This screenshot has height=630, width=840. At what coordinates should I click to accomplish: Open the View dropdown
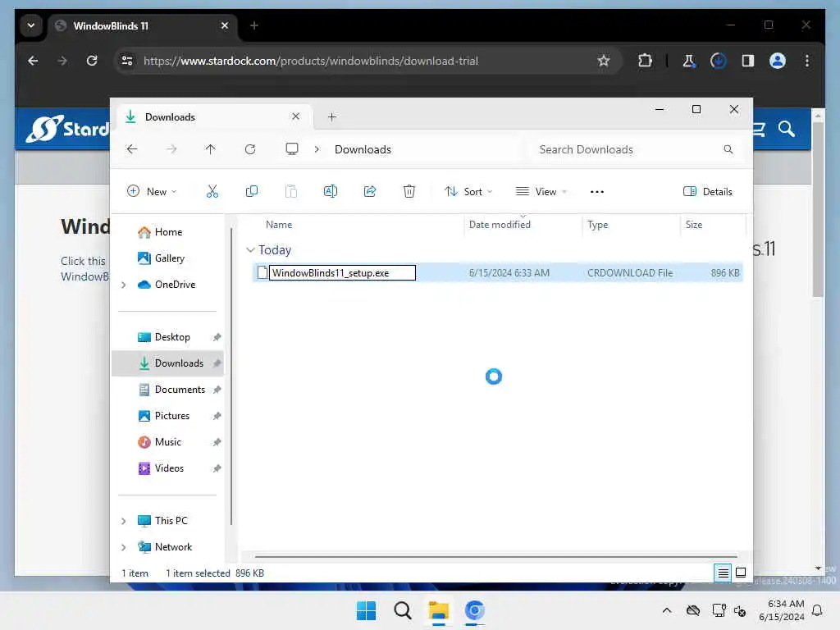(541, 191)
